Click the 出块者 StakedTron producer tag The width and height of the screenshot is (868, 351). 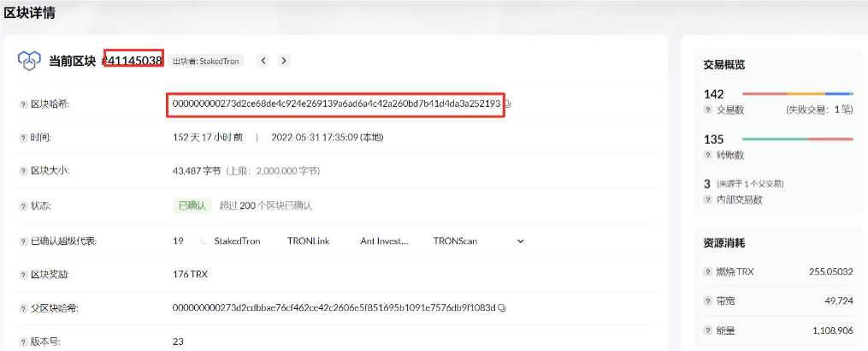click(205, 61)
